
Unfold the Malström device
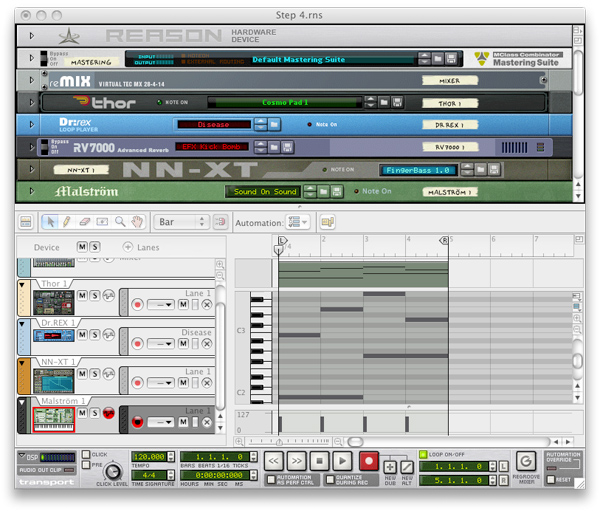(x=32, y=191)
